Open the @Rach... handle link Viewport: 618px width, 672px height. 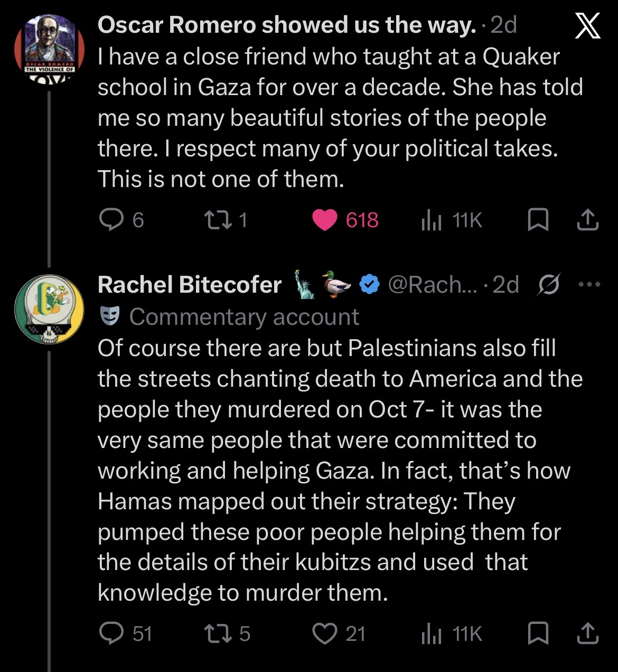(432, 285)
